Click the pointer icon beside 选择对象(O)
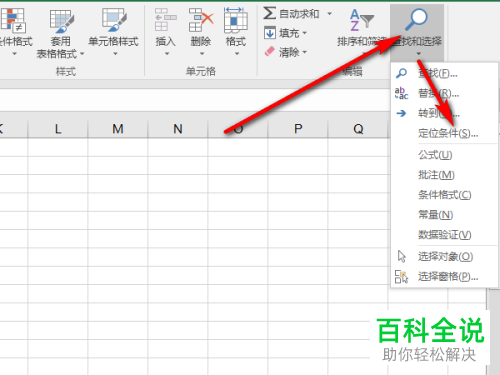Viewport: 500px width, 375px height. 402,256
